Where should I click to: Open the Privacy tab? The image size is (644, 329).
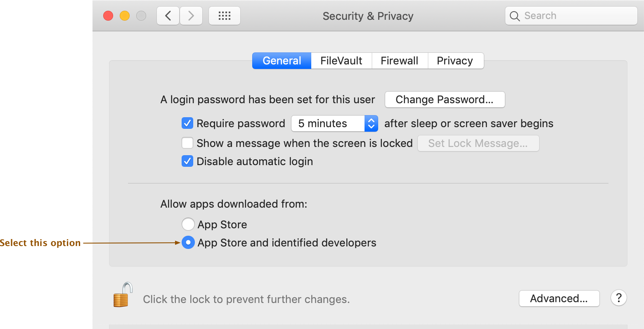(x=455, y=61)
